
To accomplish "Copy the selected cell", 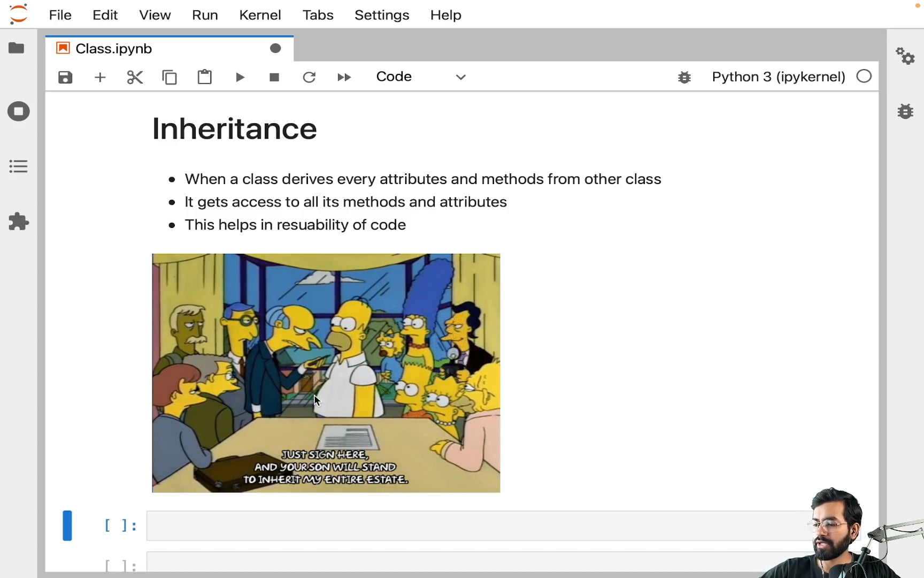I will pyautogui.click(x=170, y=77).
